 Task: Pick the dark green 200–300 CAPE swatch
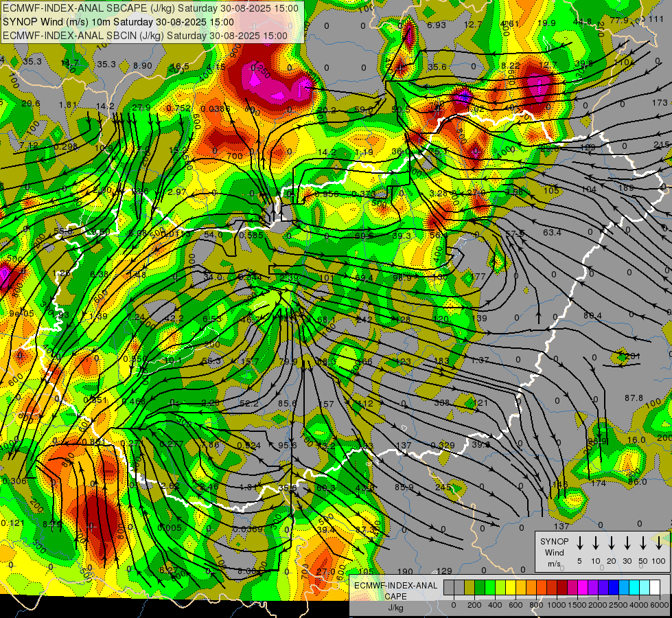point(480,588)
